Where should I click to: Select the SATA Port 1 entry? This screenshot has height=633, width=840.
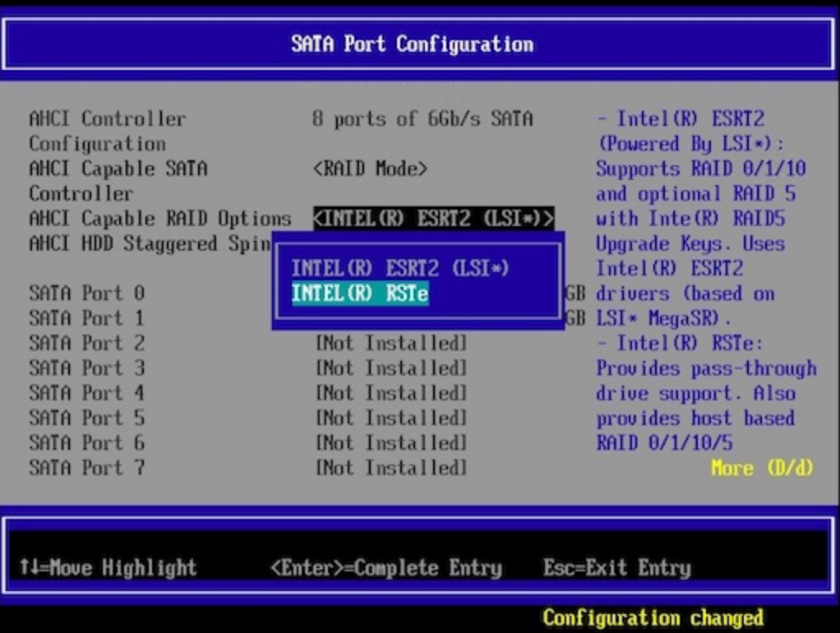pyautogui.click(x=86, y=318)
